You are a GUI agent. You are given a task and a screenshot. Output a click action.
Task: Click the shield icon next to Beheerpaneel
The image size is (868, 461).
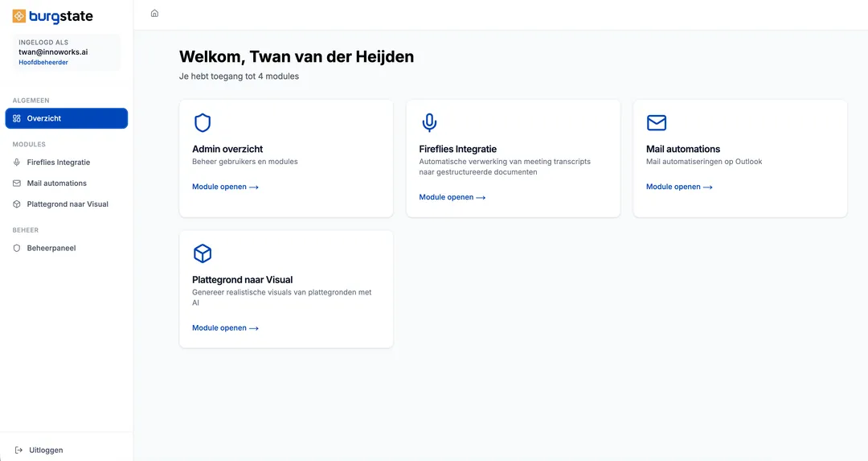17,249
